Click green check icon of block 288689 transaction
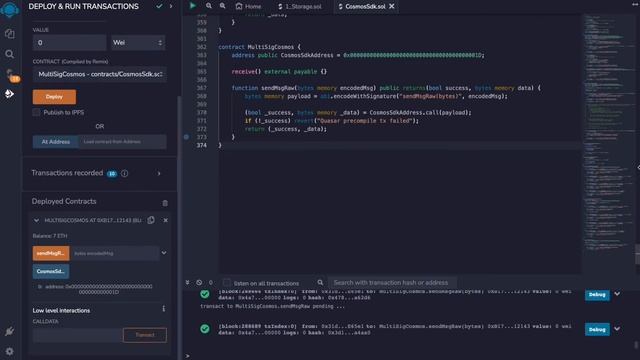The width and height of the screenshot is (640, 360). 205,329
